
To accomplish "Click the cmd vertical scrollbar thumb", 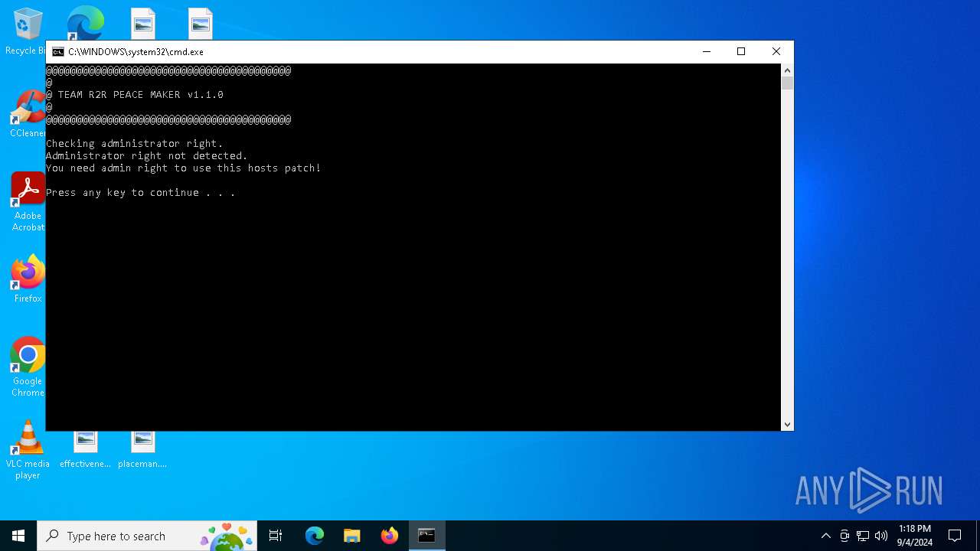I will tap(787, 83).
